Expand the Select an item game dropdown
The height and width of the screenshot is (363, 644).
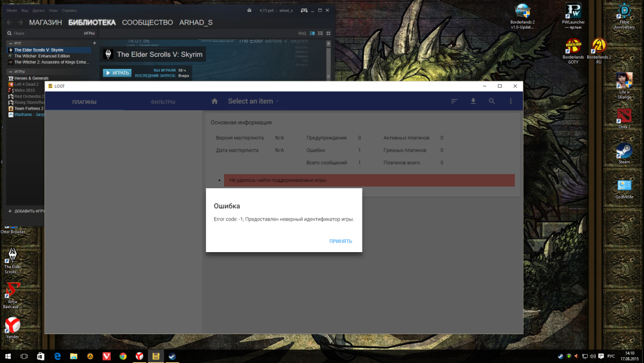click(x=253, y=101)
